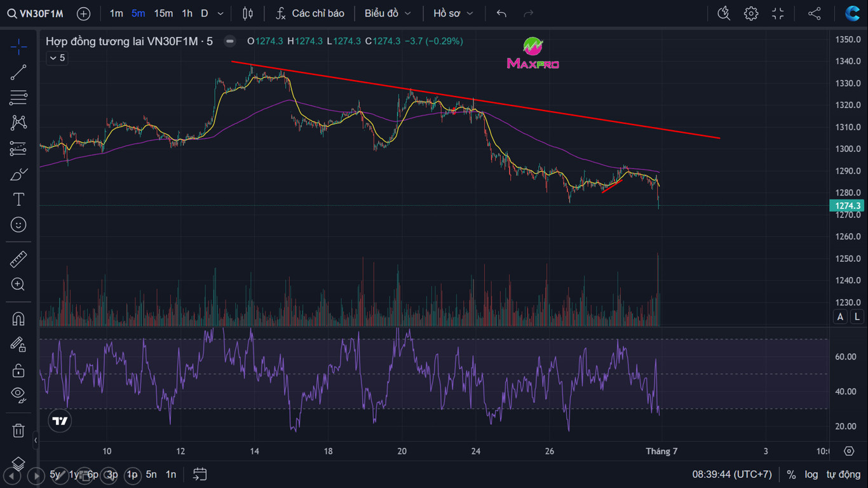Click the change value −3.7 (−0.29%)
The image size is (868, 488).
[435, 41]
